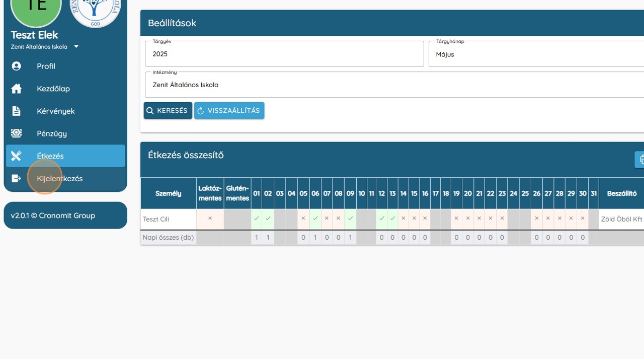
Task: Toggle the Laktózmentes cell for Teszt Cili
Action: coord(210,219)
